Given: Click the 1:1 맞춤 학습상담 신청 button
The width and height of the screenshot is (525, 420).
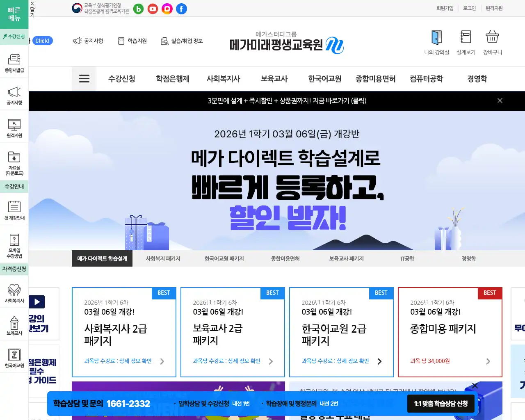Looking at the screenshot, I should click(x=440, y=404).
